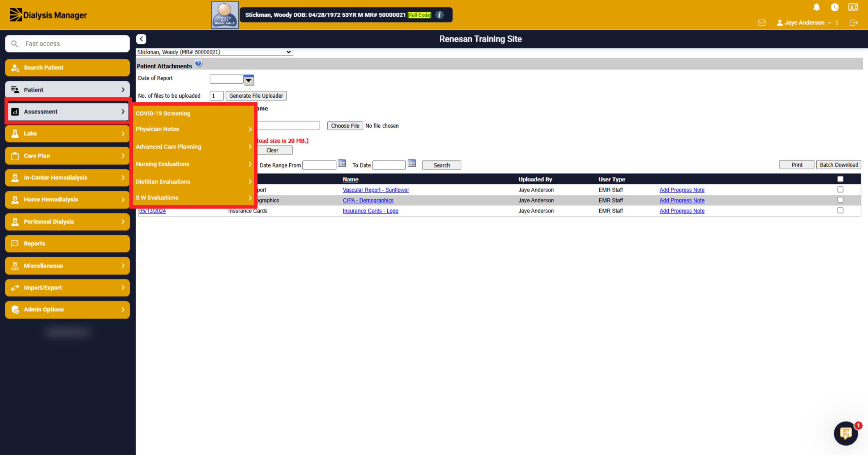The width and height of the screenshot is (868, 455).
Task: Click the notification bell icon
Action: [816, 7]
